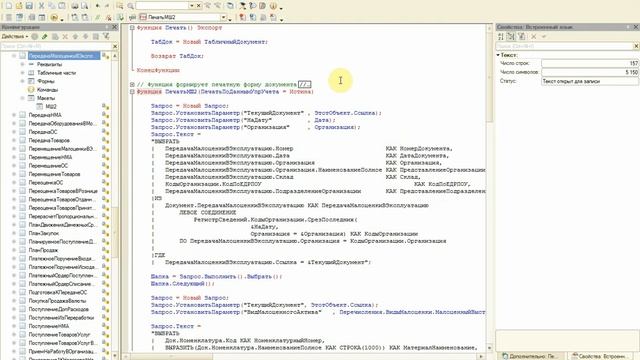This screenshot has height=360, width=640.
Task: Delete object using X in configuration panel
Action: pos(65,36)
